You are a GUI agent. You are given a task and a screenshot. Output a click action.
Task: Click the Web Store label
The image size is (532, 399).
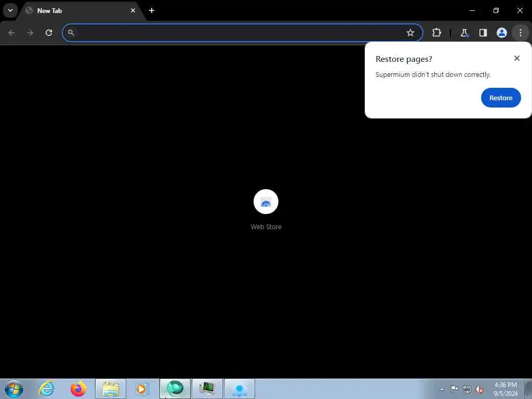(266, 227)
